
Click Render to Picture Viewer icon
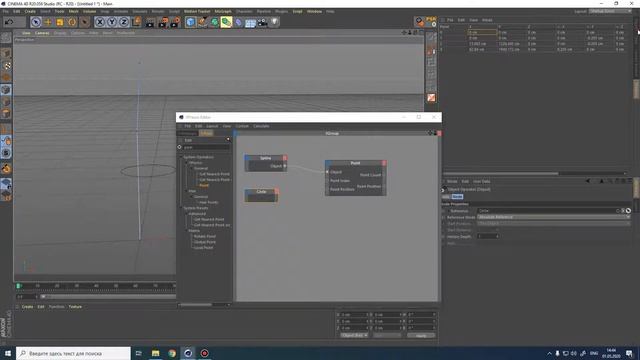163,22
